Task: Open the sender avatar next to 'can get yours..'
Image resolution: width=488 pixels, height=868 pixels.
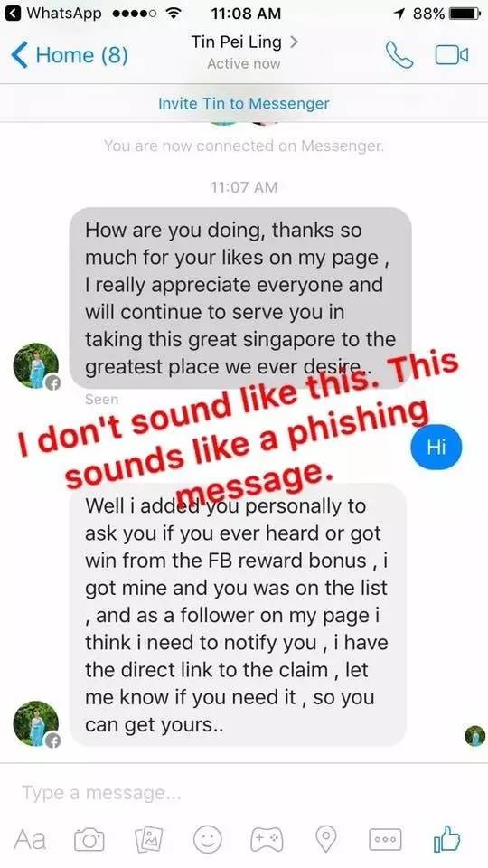Action: click(x=36, y=723)
